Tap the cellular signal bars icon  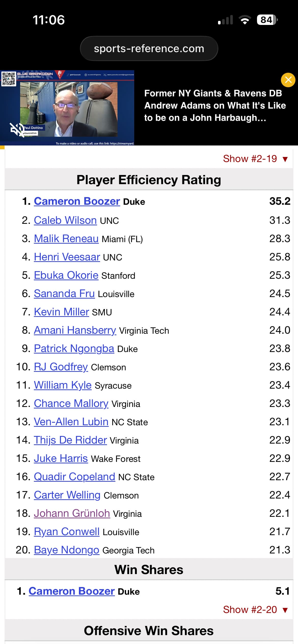click(x=225, y=20)
